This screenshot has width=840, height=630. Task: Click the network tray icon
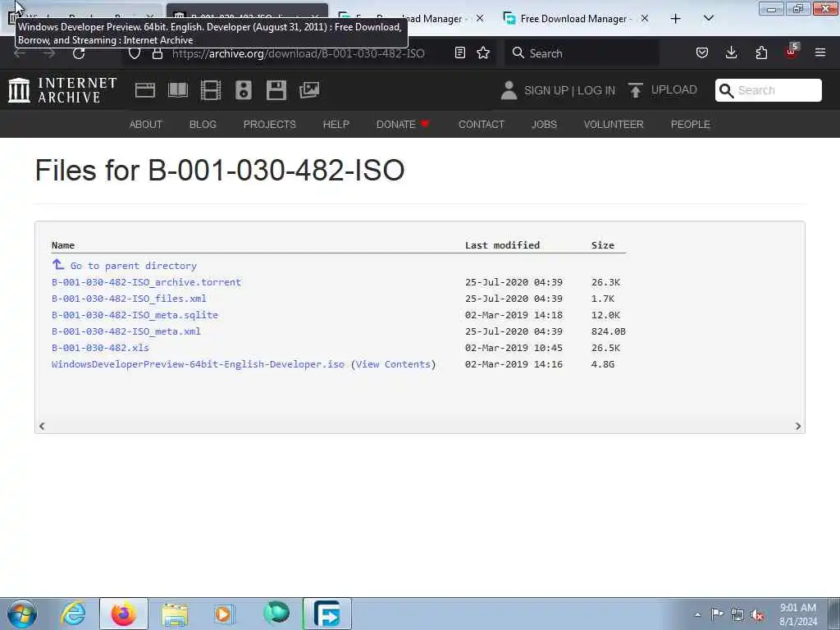pyautogui.click(x=737, y=614)
